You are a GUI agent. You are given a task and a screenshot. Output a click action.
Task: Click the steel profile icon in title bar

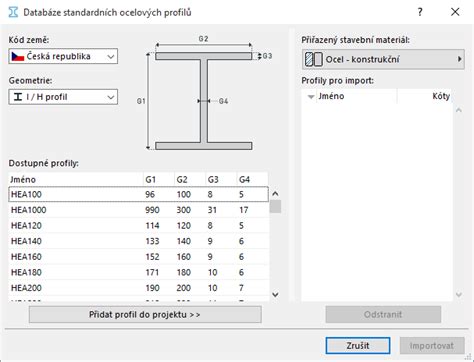pos(13,12)
